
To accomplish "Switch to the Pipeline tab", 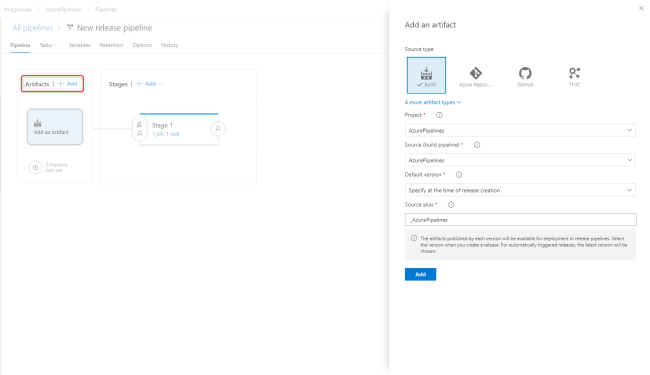I will [x=20, y=45].
